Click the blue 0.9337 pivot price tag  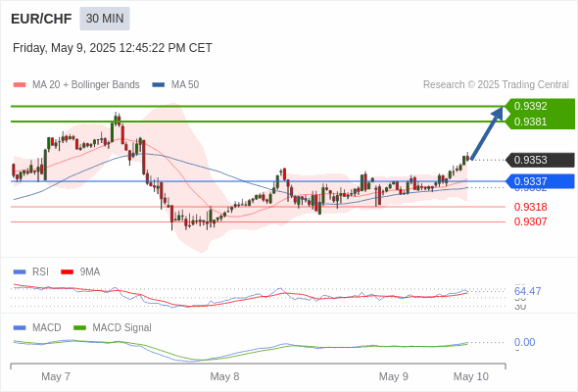coord(540,181)
